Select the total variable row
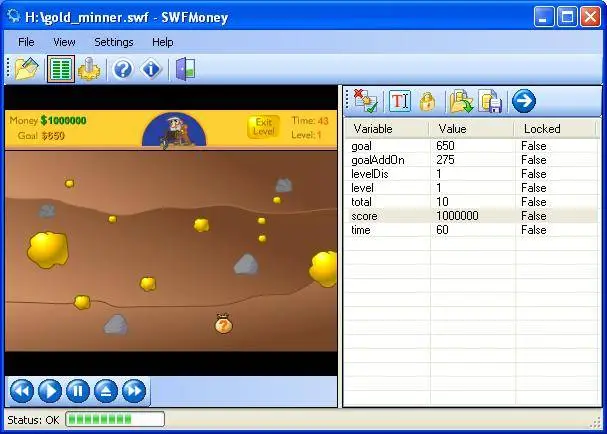Viewport: 607px width, 434px height. pos(471,202)
